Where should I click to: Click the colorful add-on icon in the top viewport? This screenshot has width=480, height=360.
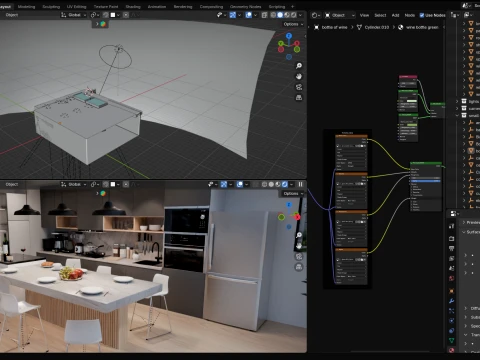tap(103, 24)
